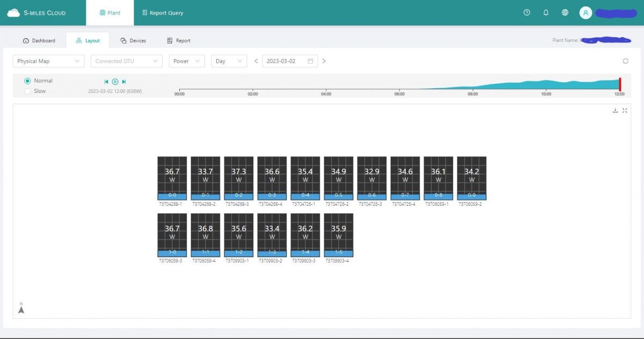This screenshot has height=339, width=644.
Task: Skip playback to the beginning
Action: pos(106,82)
